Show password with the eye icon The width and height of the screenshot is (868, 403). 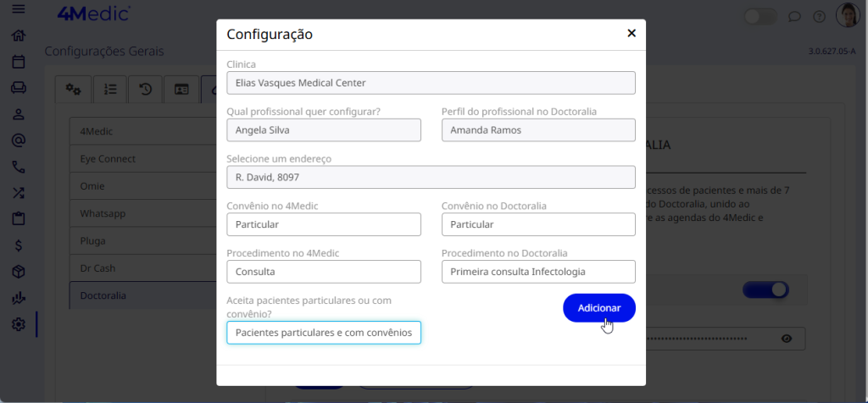(x=787, y=339)
